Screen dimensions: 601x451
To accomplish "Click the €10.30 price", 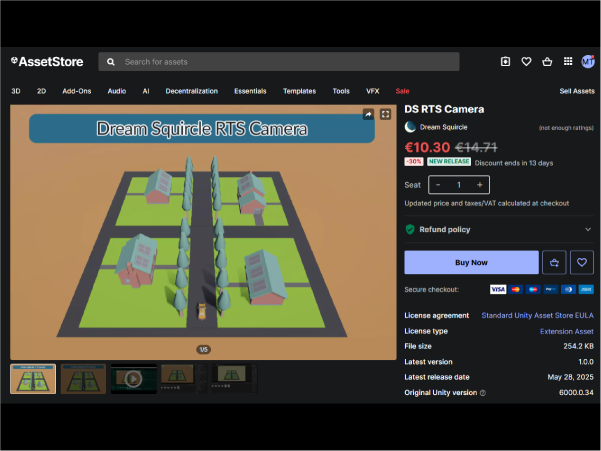I will pos(427,147).
